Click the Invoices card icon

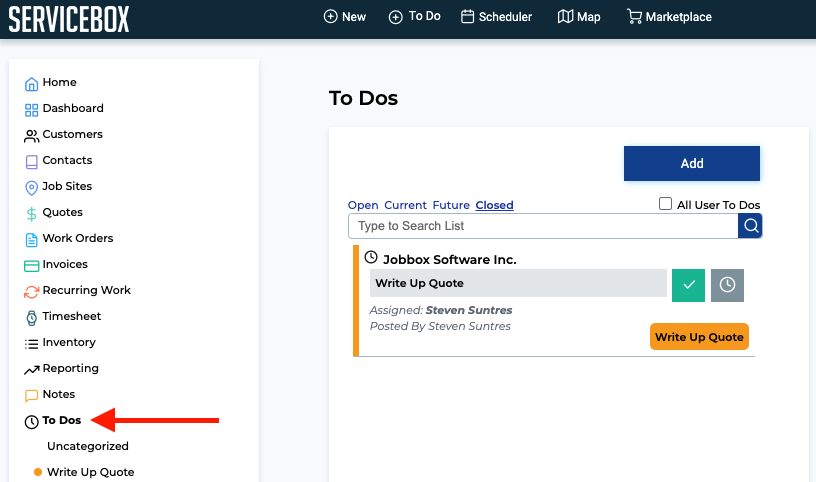31,266
